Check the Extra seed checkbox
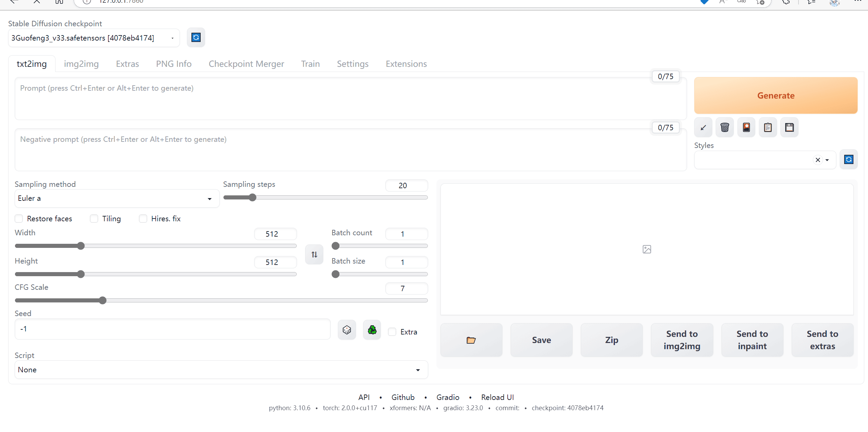Viewport: 868px width, 432px height. [x=392, y=332]
